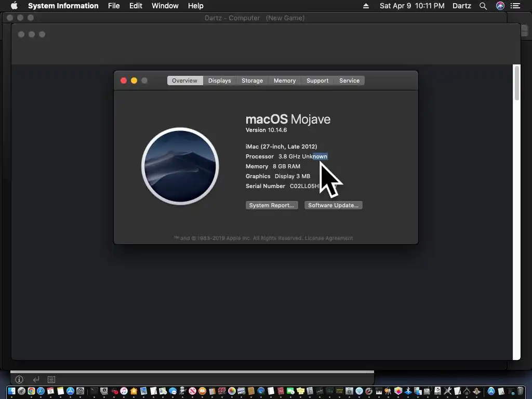Open iTunes music note icon in Dock
This screenshot has width=532, height=399.
[x=124, y=391]
